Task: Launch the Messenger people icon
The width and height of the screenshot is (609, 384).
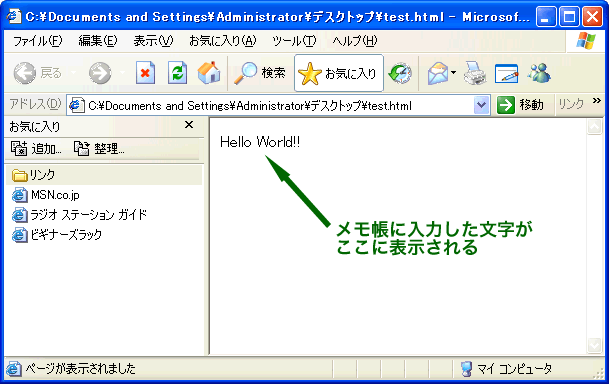Action: [x=539, y=73]
